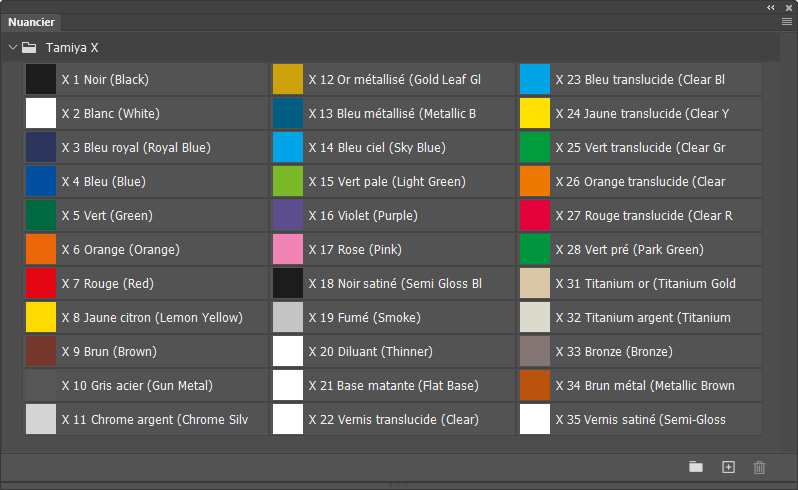This screenshot has width=798, height=490.
Task: Click the create new swatch group folder icon
Action: pos(696,467)
